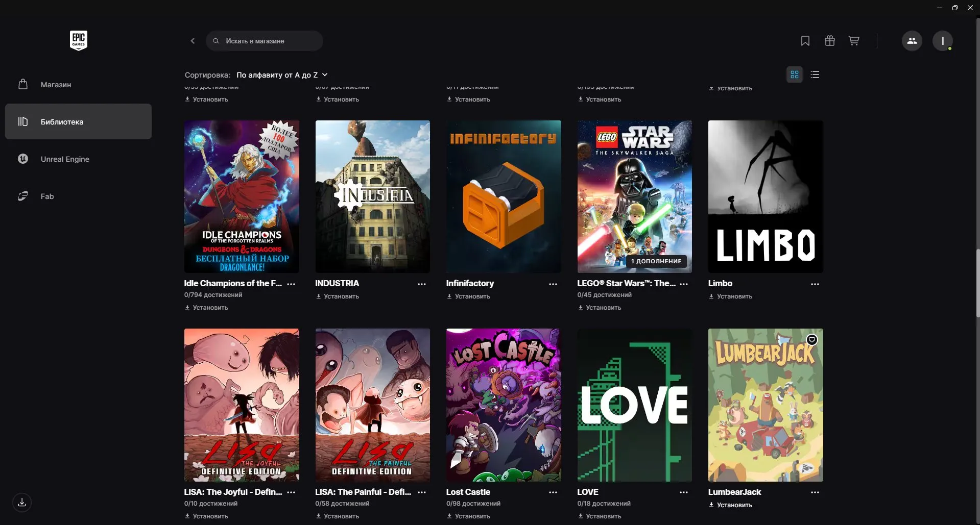This screenshot has width=980, height=525.
Task: Go to the Магазин store section
Action: point(78,84)
